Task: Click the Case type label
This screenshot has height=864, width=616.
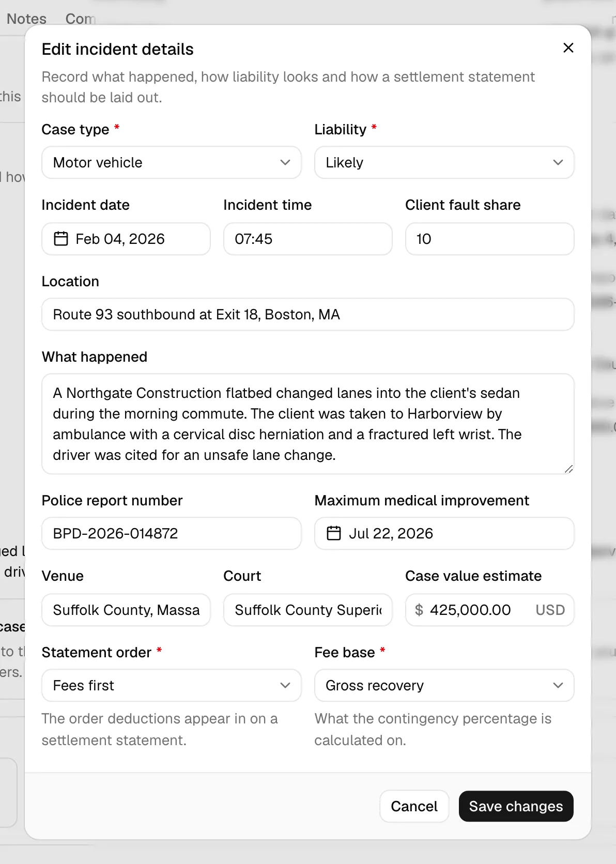Action: tap(75, 129)
